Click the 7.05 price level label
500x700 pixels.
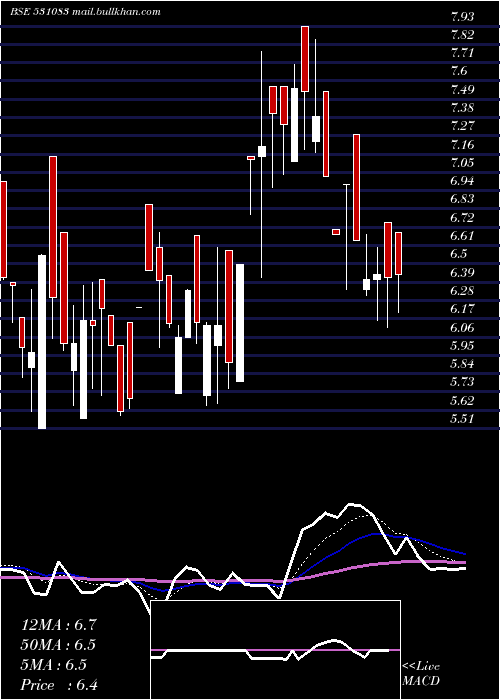[x=462, y=163]
